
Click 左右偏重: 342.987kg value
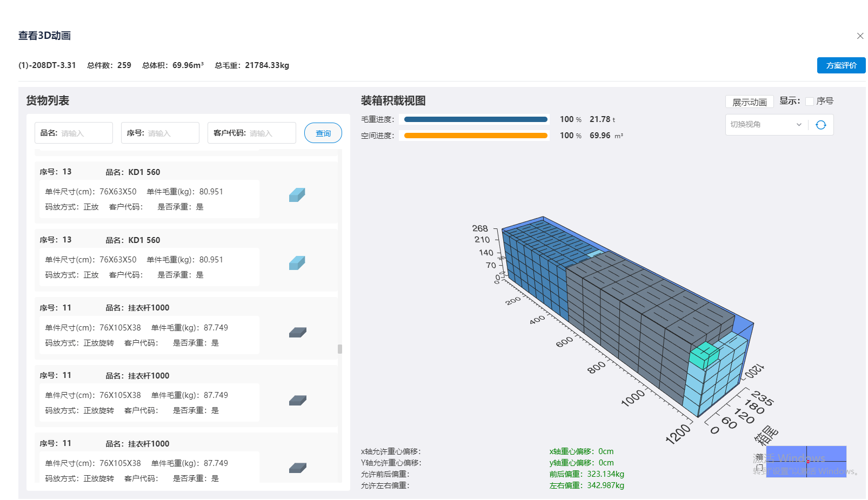pos(587,485)
